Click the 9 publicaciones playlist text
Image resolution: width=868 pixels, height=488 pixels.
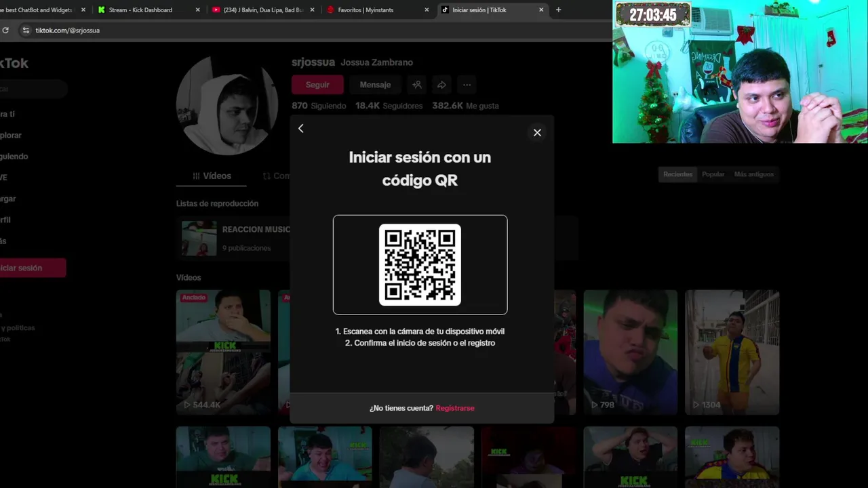pos(246,248)
